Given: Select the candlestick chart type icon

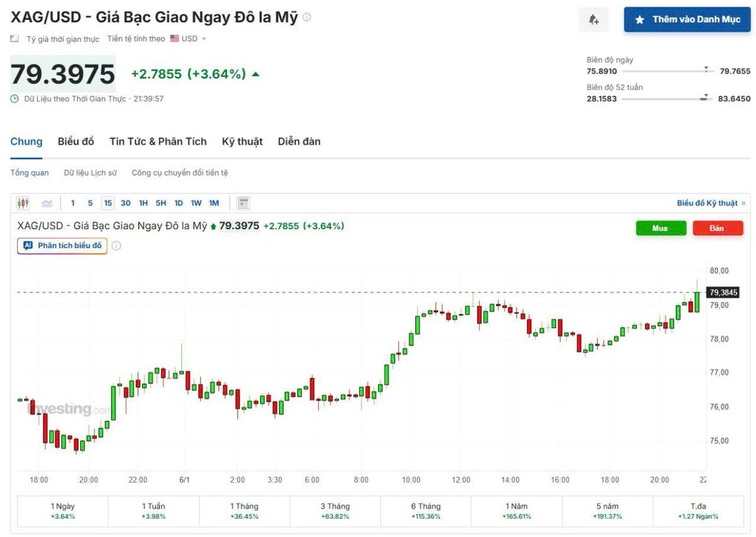Looking at the screenshot, I should [23, 203].
